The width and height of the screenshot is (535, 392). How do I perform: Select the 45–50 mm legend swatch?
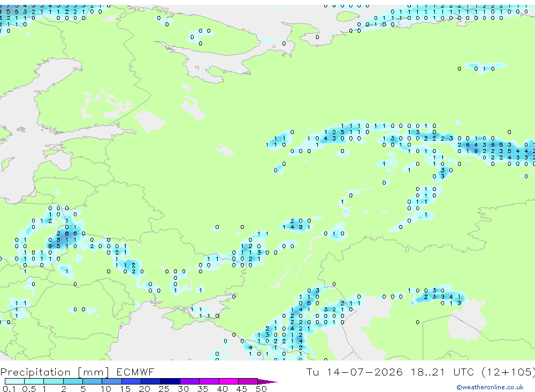248,381
